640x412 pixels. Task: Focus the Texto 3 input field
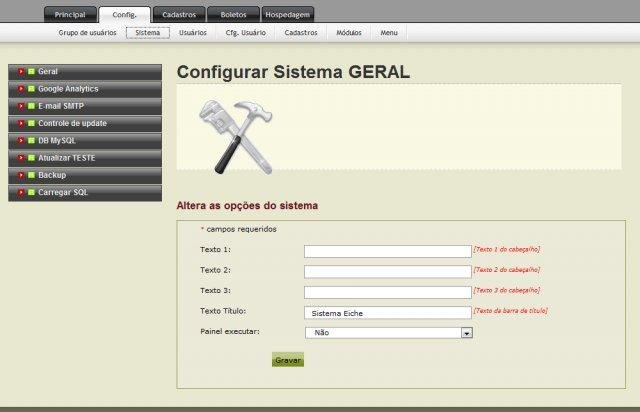388,292
